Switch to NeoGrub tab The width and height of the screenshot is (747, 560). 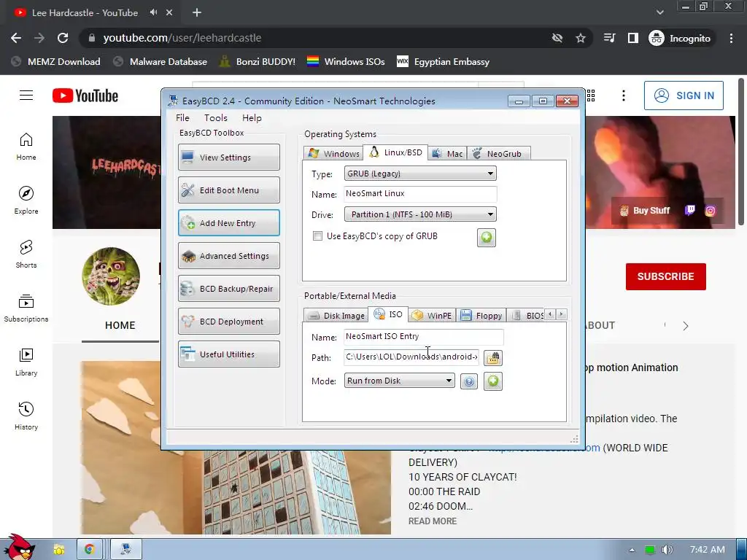[498, 153]
